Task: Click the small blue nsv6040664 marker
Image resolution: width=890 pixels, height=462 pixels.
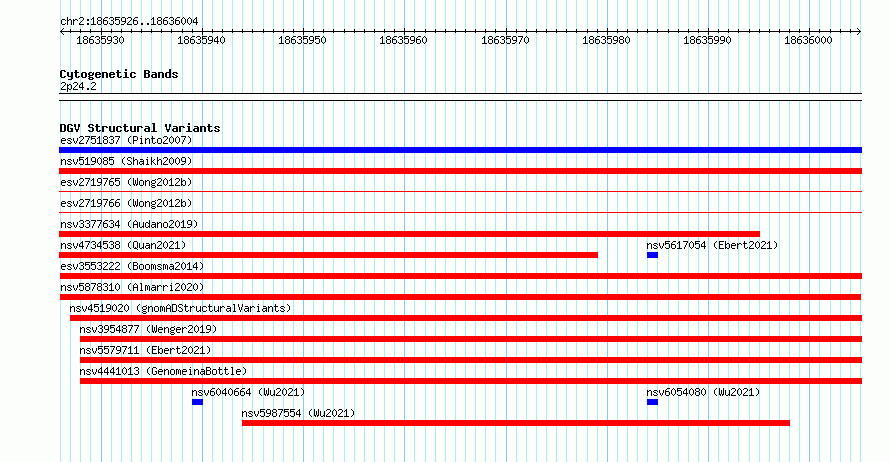Action: click(197, 402)
